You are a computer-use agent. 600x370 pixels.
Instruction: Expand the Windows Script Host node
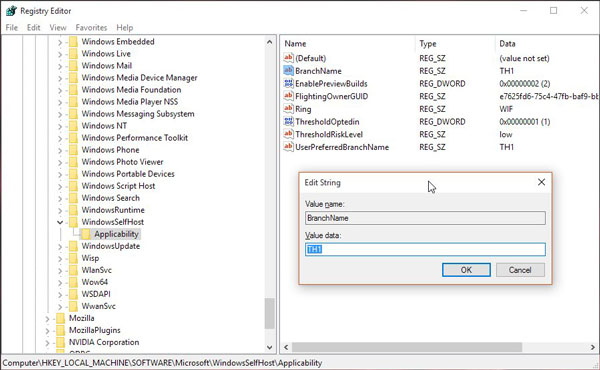pyautogui.click(x=60, y=186)
